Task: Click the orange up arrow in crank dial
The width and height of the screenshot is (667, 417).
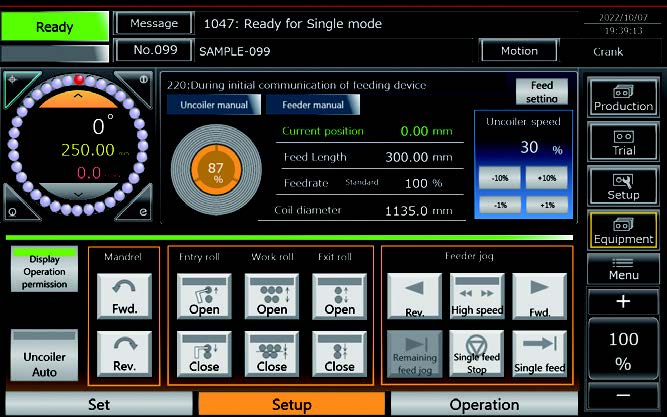Action: 78,99
